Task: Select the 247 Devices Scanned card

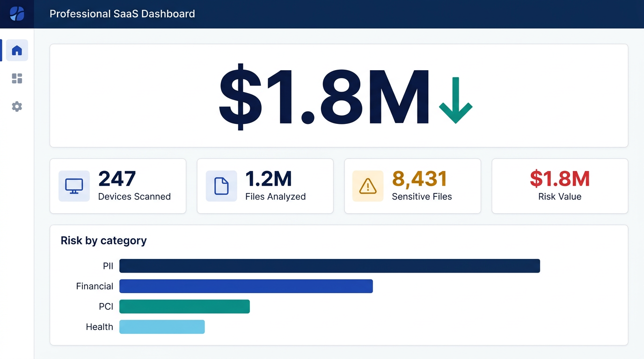Action: coord(117,186)
